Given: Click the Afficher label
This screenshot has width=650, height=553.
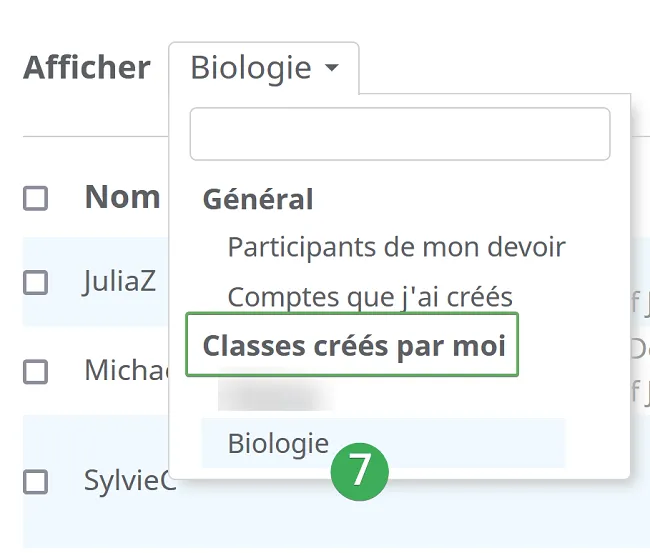Looking at the screenshot, I should [x=87, y=67].
